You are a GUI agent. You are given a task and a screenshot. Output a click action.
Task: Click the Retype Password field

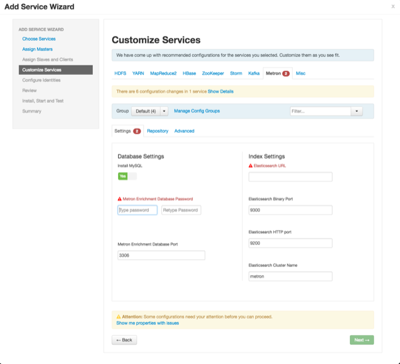click(x=181, y=210)
